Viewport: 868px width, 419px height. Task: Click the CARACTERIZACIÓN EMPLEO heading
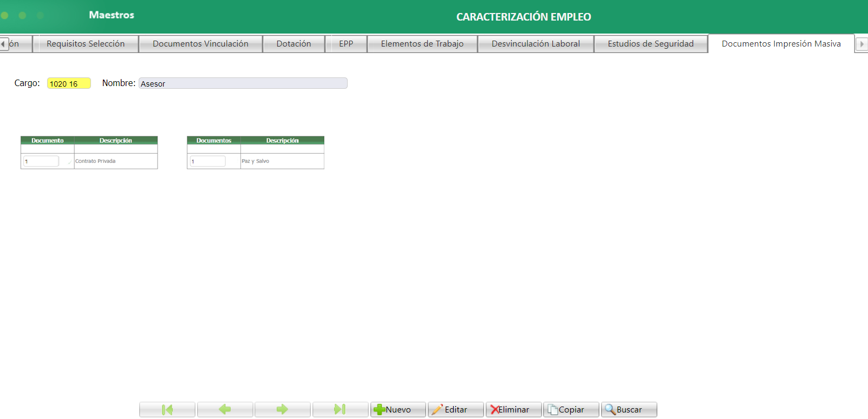(x=524, y=17)
